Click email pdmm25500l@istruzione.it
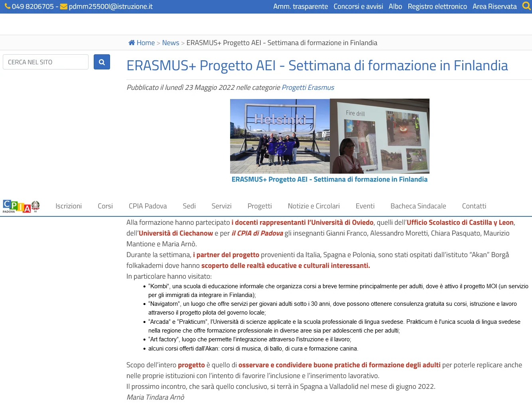Image resolution: width=532 pixels, height=410 pixels. pos(110,6)
